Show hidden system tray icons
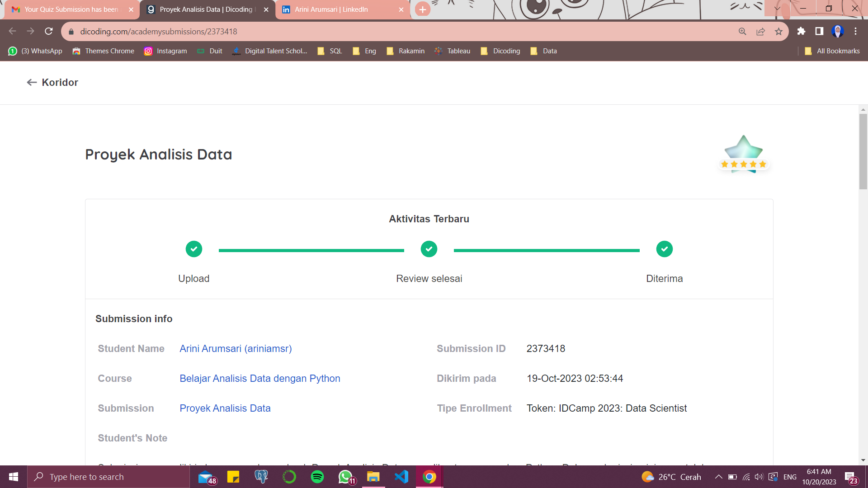The height and width of the screenshot is (488, 868). click(x=718, y=477)
